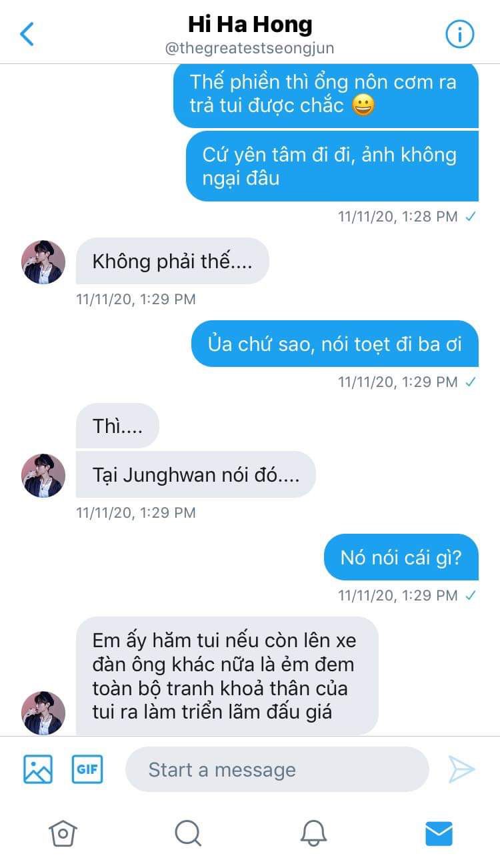Focus the Start a message field
Screen dimensions: 500x868
[x=277, y=769]
